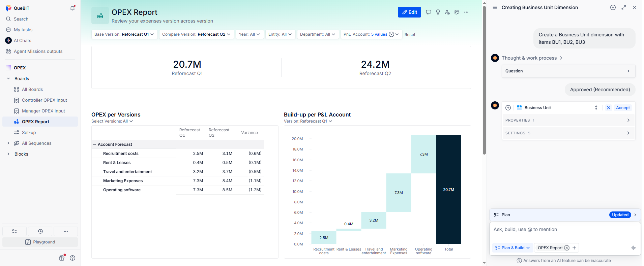The height and width of the screenshot is (266, 644).
Task: Go to Agent Missions outputs
Action: [38, 51]
